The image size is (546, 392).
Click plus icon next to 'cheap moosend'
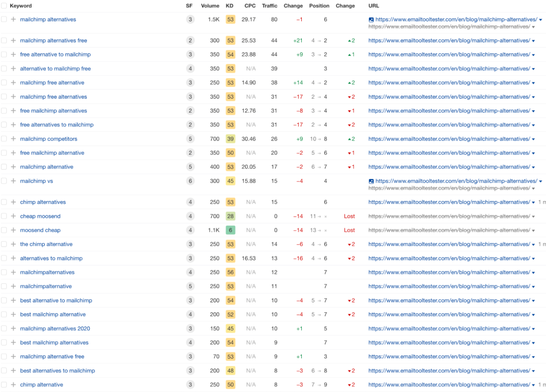pyautogui.click(x=13, y=216)
